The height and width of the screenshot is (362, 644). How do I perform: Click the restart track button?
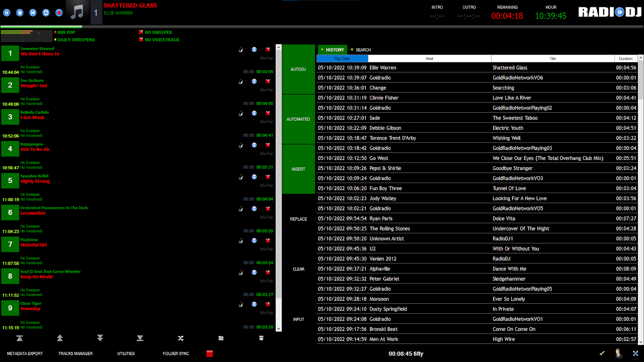(33, 13)
